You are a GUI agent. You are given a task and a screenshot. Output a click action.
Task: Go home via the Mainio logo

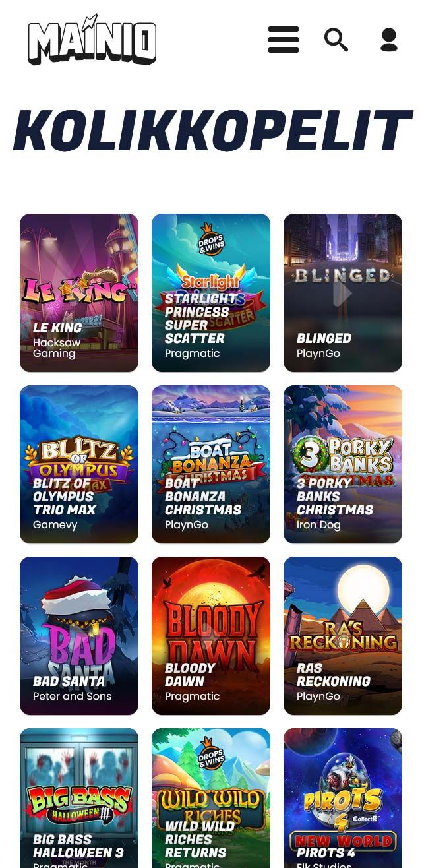click(92, 40)
